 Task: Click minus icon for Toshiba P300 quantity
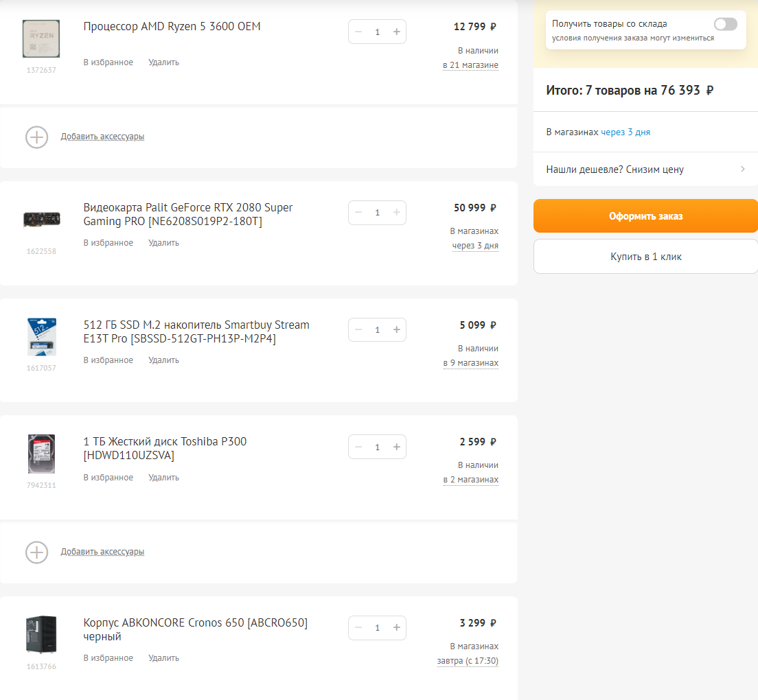(x=358, y=447)
